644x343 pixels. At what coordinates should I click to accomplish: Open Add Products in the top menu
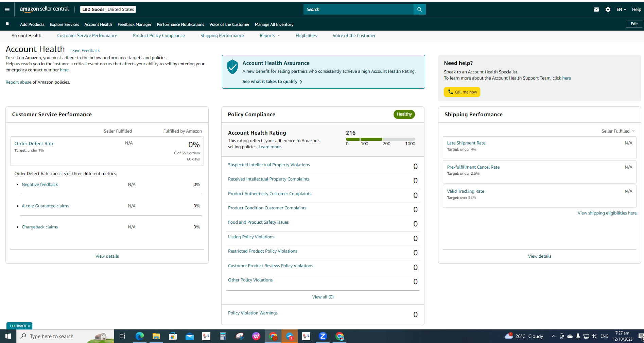tap(32, 24)
